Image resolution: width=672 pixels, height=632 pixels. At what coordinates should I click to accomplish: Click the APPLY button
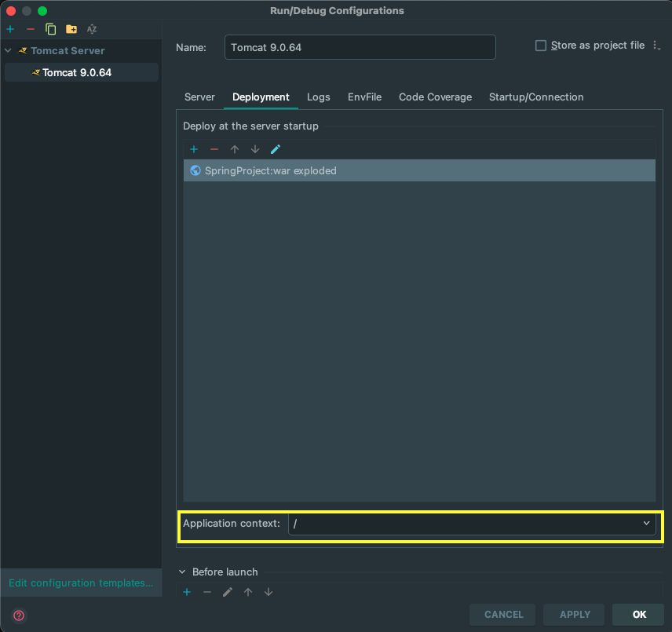(575, 615)
